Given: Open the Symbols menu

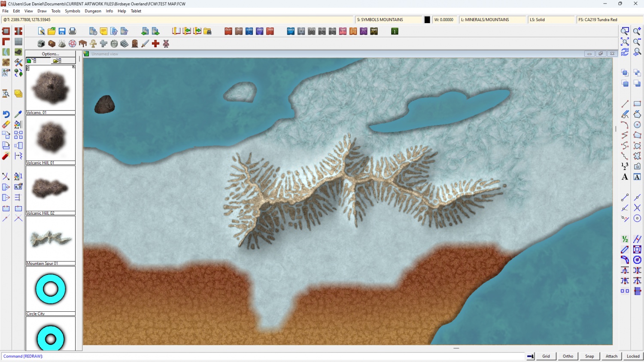Looking at the screenshot, I should coord(73,11).
